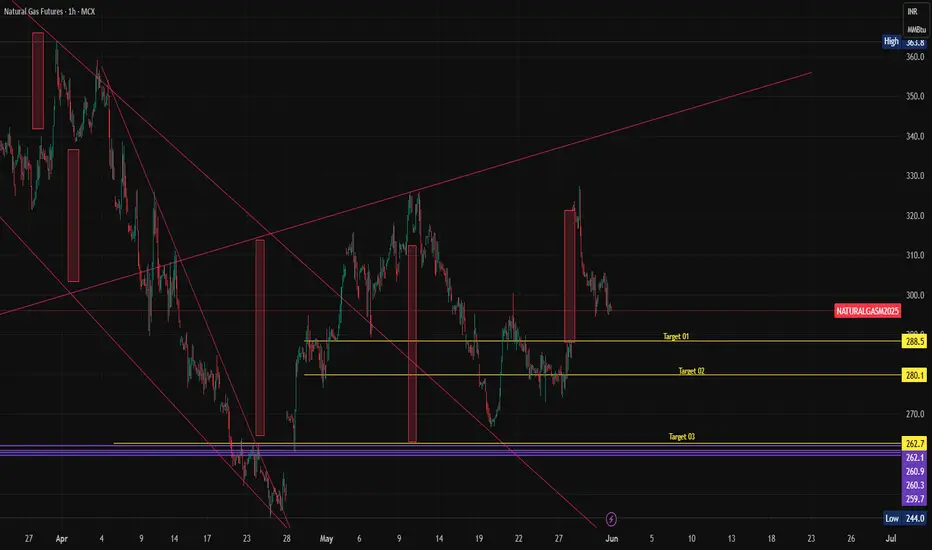Click the Jun label on time axis
This screenshot has width=932, height=550.
(612, 539)
